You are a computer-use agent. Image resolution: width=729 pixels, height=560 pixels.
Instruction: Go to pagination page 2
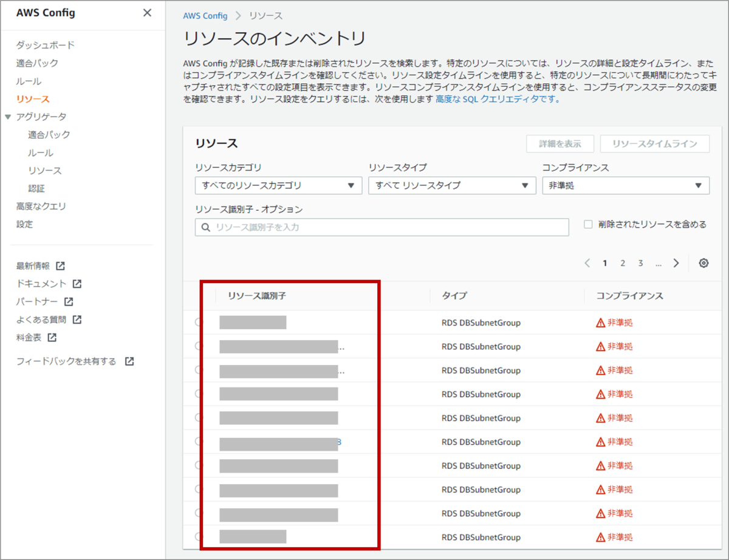623,264
